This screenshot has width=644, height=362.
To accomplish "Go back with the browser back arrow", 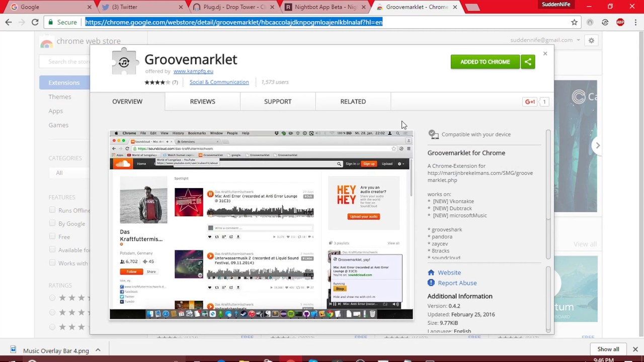I will click(x=9, y=22).
